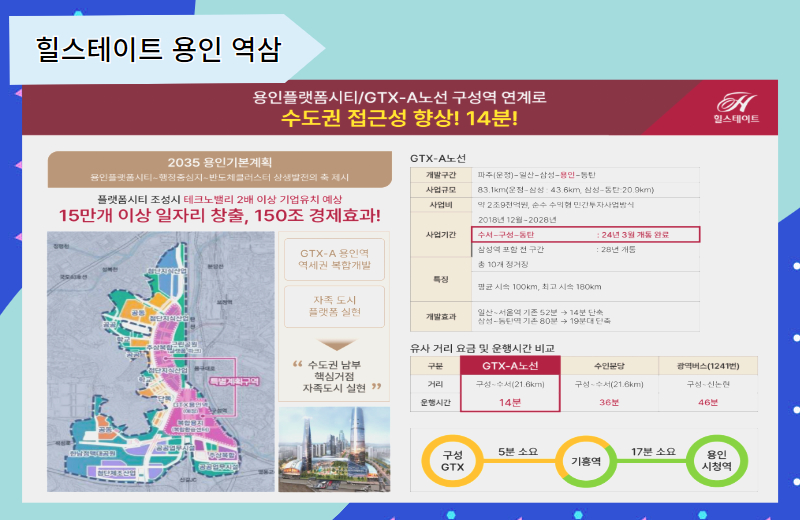Viewport: 800px width, 520px height.
Task: Select the 2018년 12월~2028년 period text
Action: tap(517, 219)
